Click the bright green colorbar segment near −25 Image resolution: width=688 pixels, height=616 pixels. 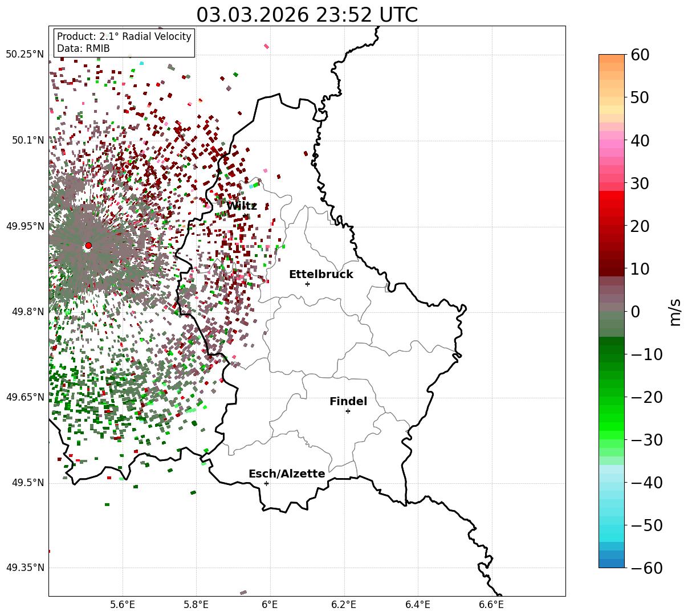pos(612,418)
